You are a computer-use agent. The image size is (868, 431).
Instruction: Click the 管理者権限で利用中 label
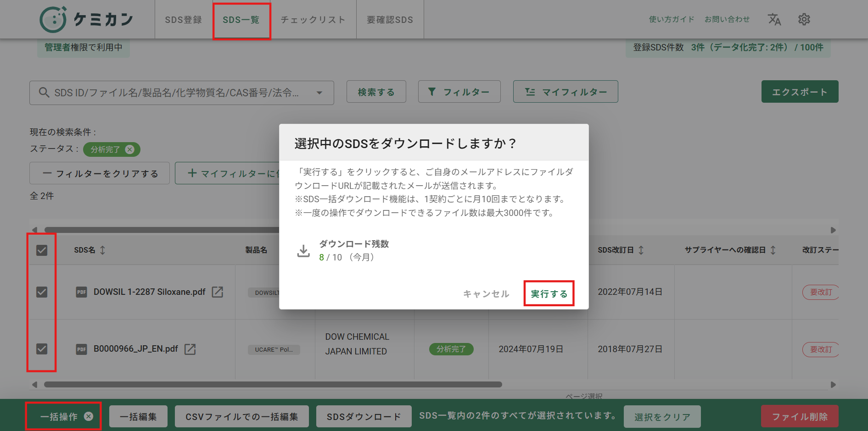point(84,47)
